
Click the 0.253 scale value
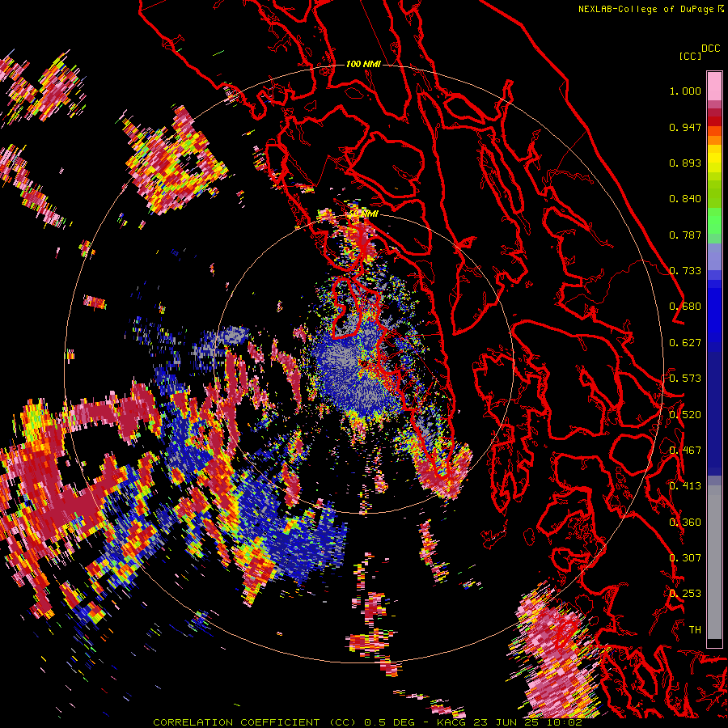coord(685,594)
